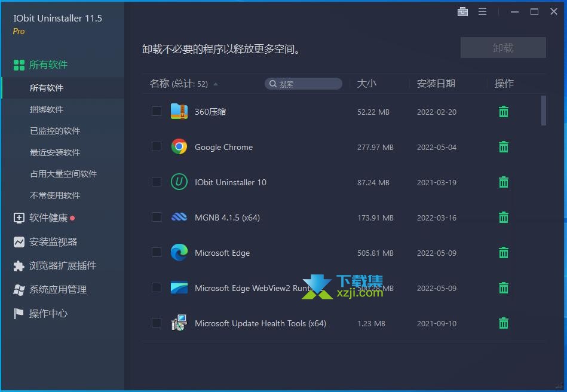Click the 浏览器扩展插件 puzzle icon
567x392 pixels.
coord(19,266)
